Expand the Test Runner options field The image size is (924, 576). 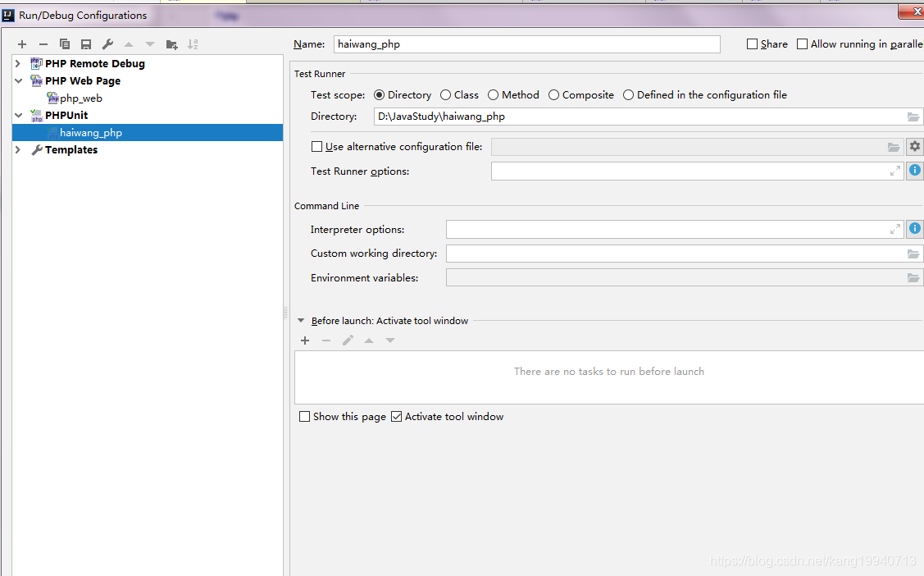coord(894,171)
